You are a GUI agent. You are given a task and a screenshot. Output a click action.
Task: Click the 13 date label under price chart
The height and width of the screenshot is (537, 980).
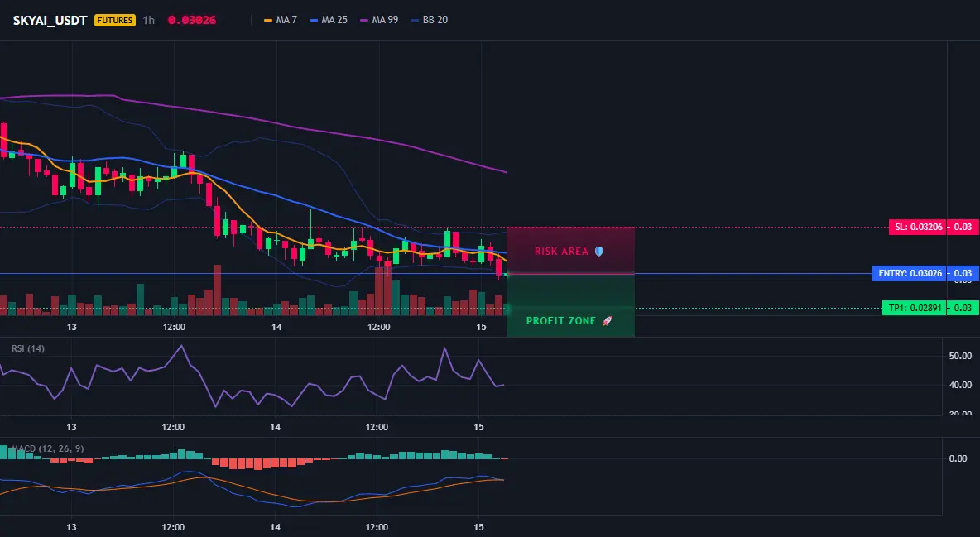(71, 327)
